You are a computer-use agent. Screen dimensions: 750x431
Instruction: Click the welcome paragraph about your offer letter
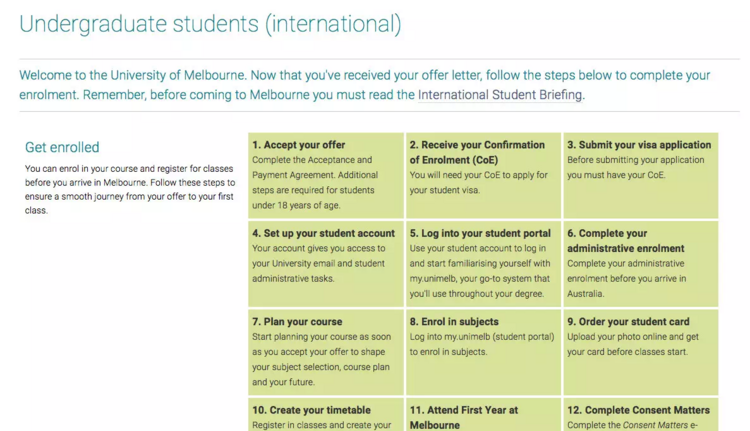(364, 85)
